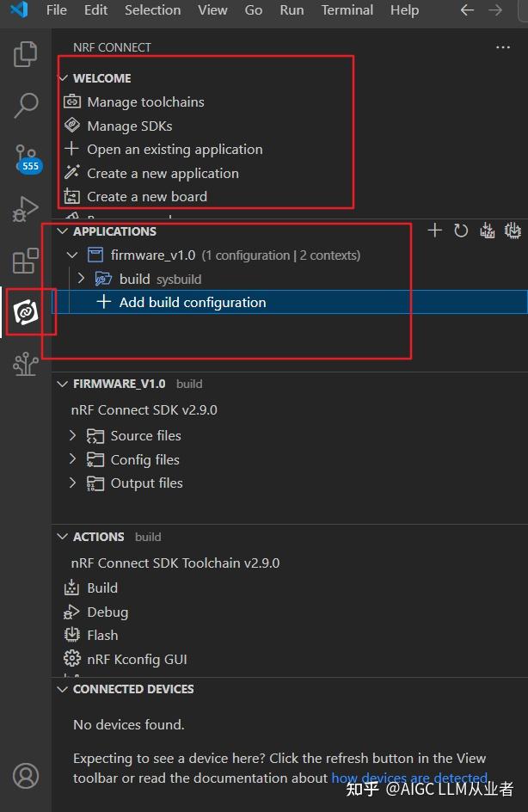Expand the Source files folder
528x812 pixels.
pyautogui.click(x=73, y=436)
